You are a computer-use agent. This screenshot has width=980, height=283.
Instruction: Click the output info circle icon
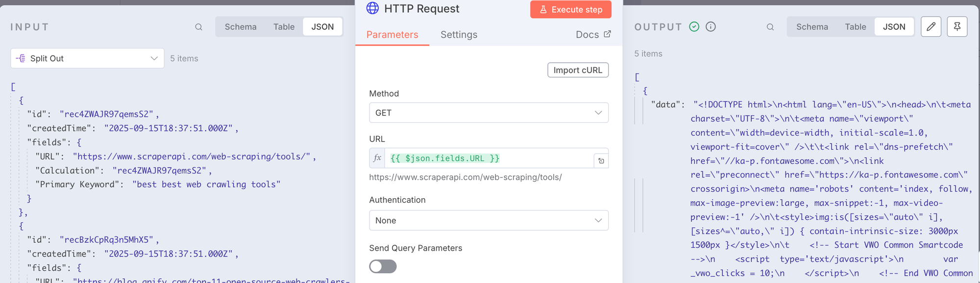(710, 26)
